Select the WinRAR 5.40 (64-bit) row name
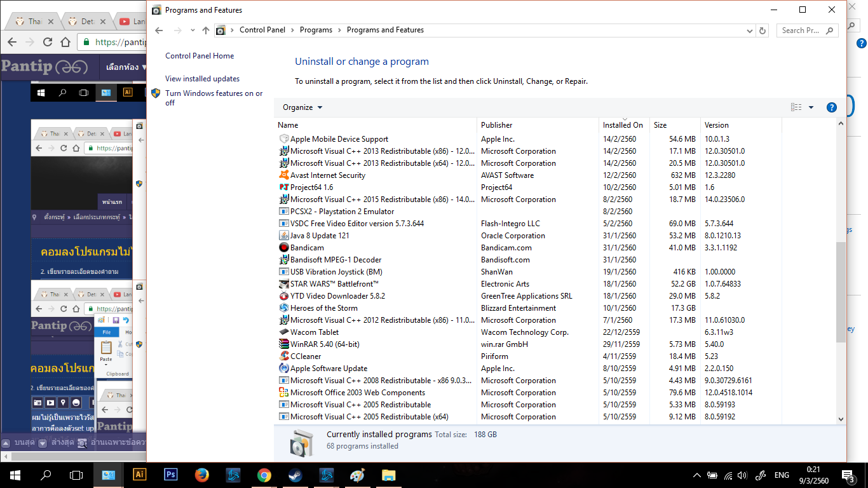 (x=325, y=344)
